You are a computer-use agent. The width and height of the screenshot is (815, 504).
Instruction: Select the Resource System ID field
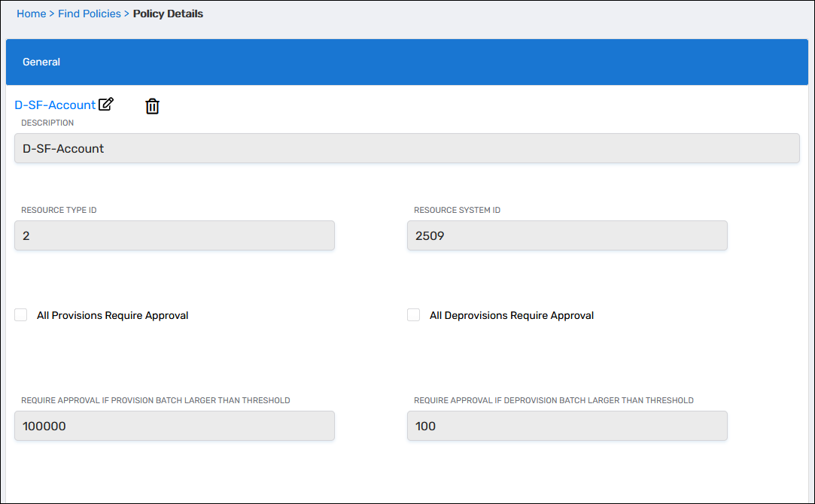(x=567, y=235)
